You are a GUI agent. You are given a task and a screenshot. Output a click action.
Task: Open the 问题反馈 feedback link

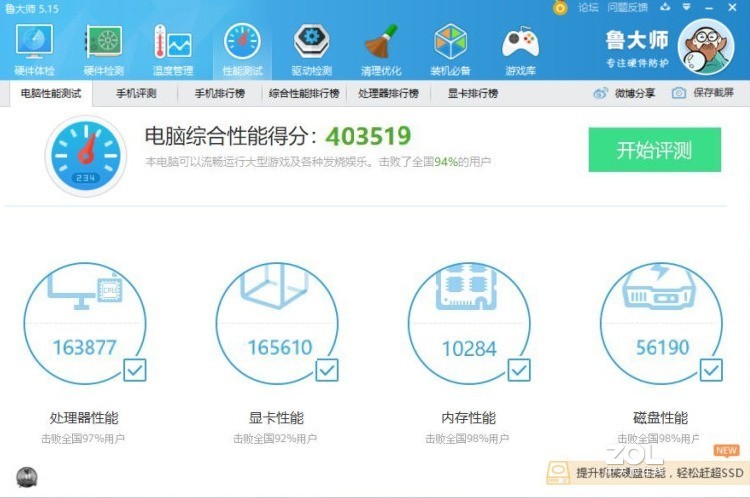(628, 7)
